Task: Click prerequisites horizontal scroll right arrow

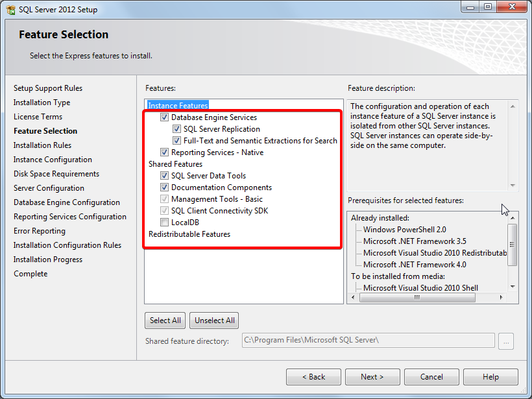Action: point(502,298)
